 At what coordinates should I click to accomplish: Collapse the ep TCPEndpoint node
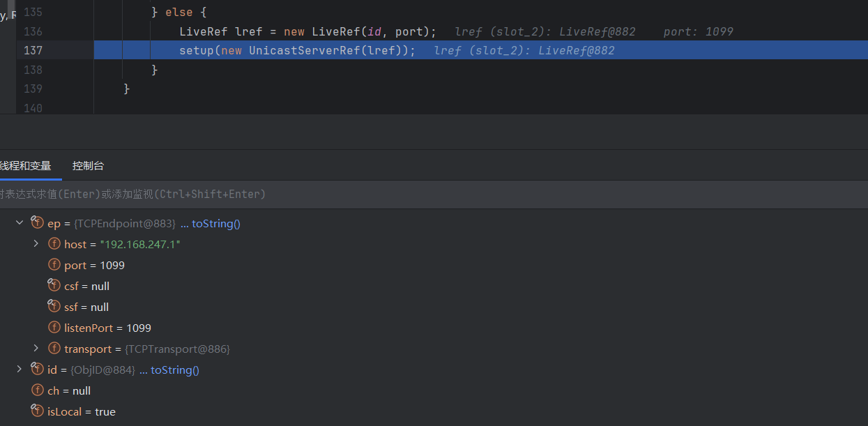tap(20, 223)
